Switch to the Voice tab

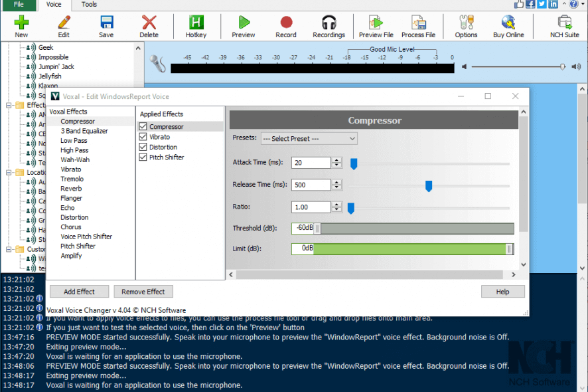click(54, 5)
